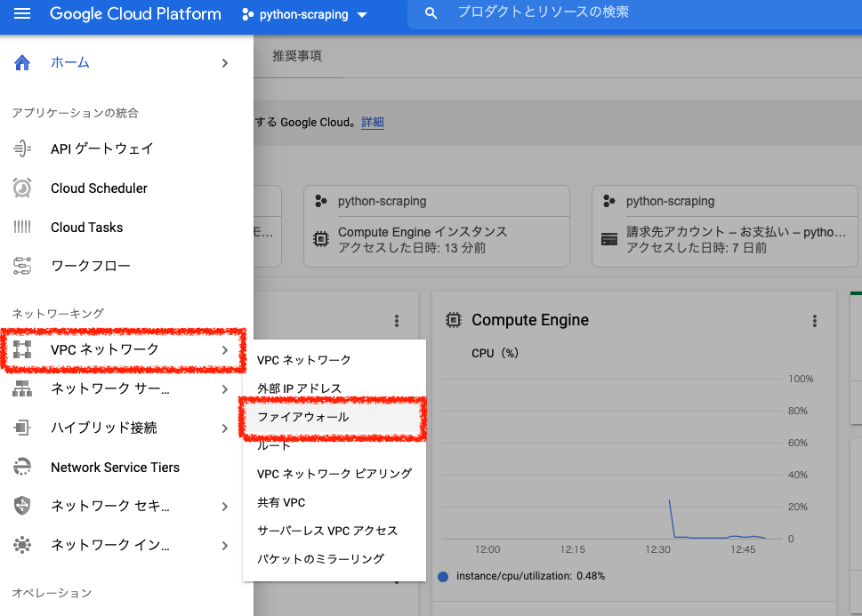Select パケットのミラーリング in the submenu
Viewport: 862px width, 616px height.
point(334,559)
